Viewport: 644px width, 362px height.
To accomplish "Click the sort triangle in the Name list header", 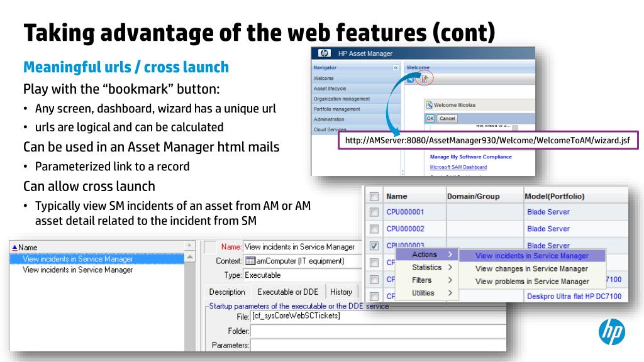I will [14, 248].
